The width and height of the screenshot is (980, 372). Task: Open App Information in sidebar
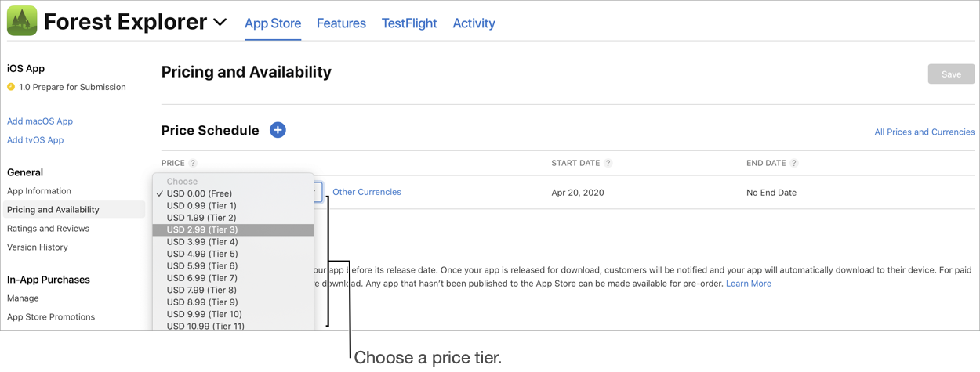coord(39,191)
